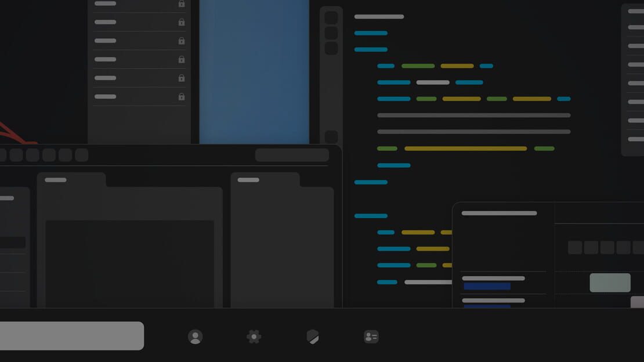Click the pale green button in the lower-right panel

click(610, 283)
